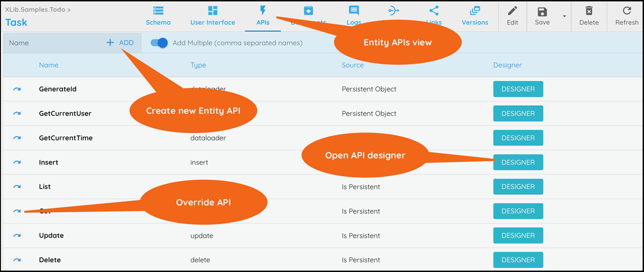
Task: Click the override arrow icon beside Insert
Action: point(17,162)
